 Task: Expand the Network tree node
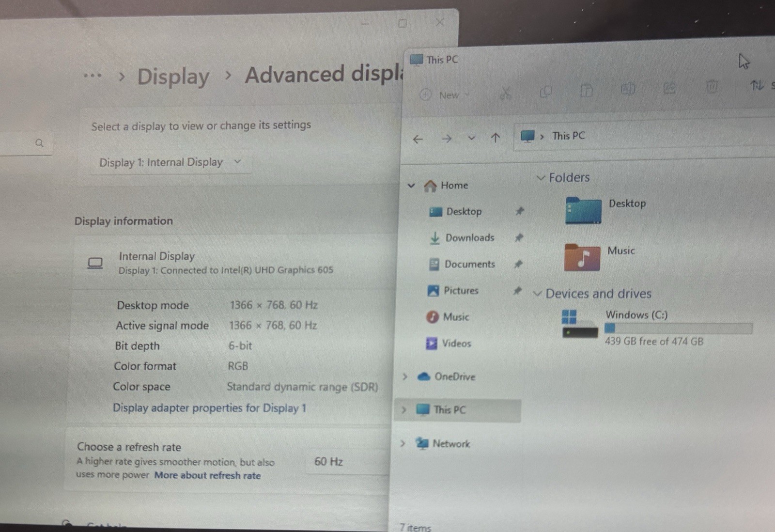(x=403, y=443)
